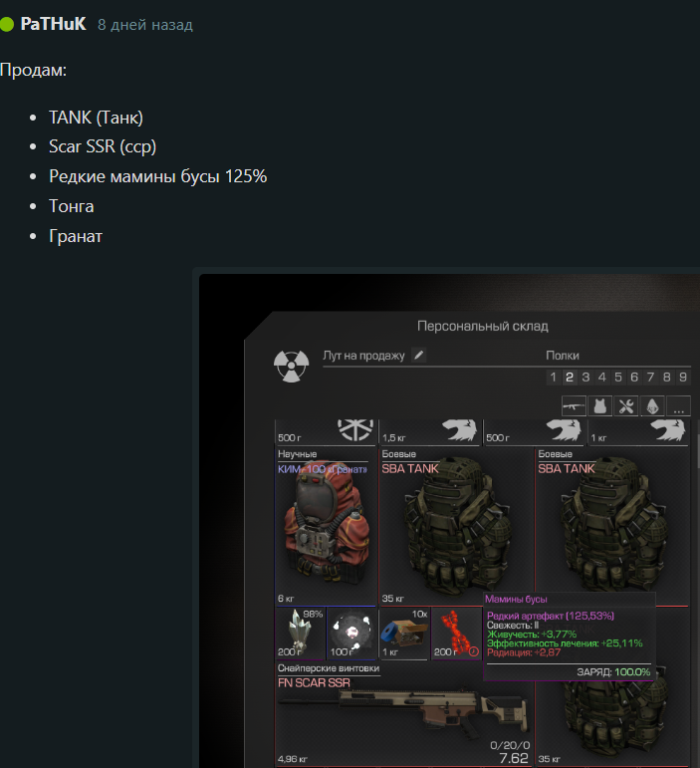Switch to shelf 9

(x=683, y=378)
